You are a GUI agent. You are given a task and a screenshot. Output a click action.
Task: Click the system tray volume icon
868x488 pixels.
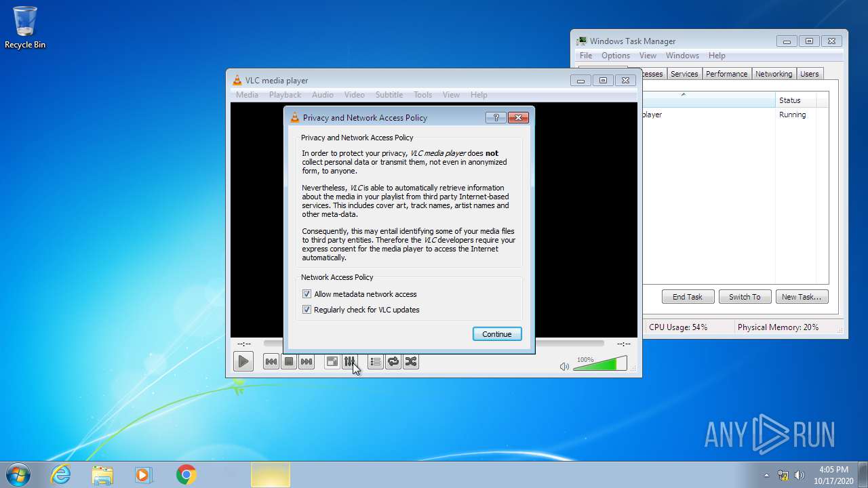(799, 475)
